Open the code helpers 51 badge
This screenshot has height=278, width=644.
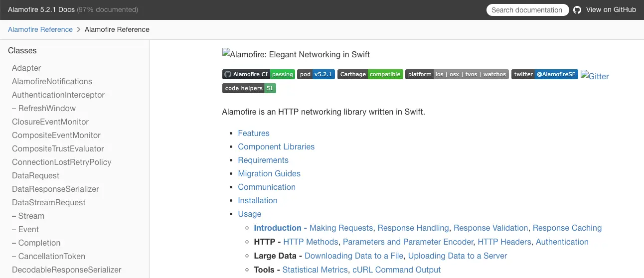(249, 88)
